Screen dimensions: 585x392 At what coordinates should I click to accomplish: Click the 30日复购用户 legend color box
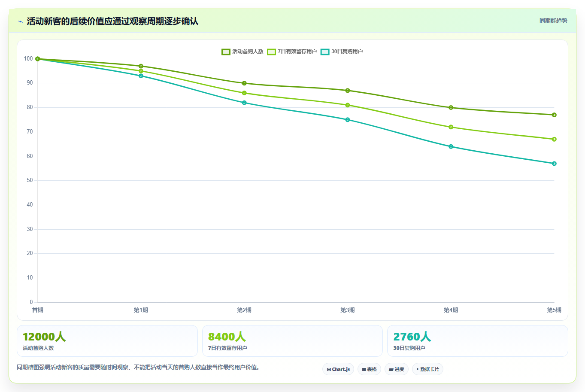click(325, 52)
